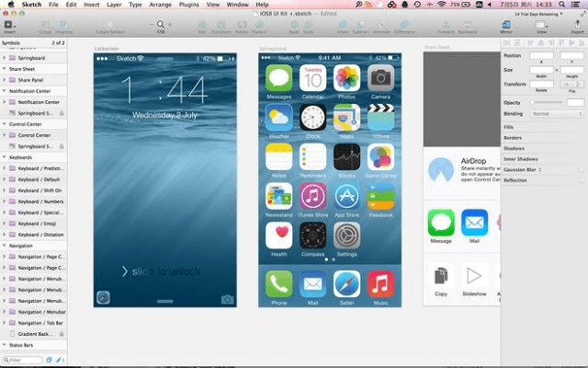This screenshot has width=588, height=368.
Task: Click the Mirror toolbar icon
Action: (506, 25)
